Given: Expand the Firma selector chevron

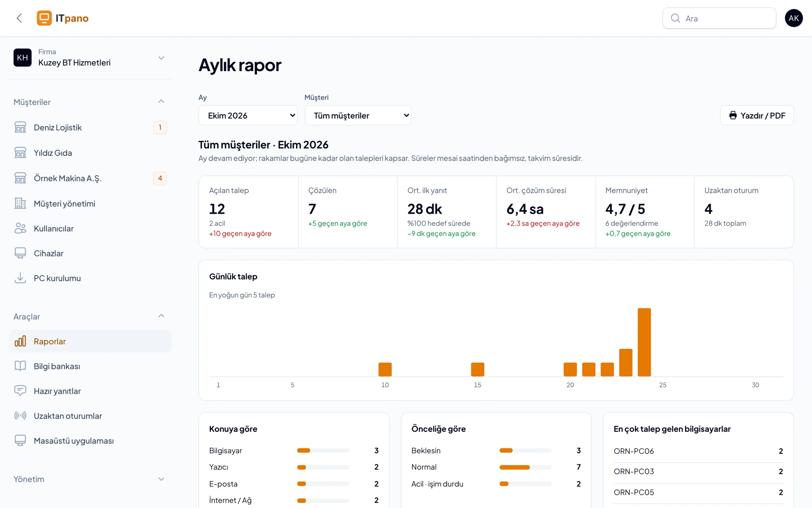Looking at the screenshot, I should [161, 58].
